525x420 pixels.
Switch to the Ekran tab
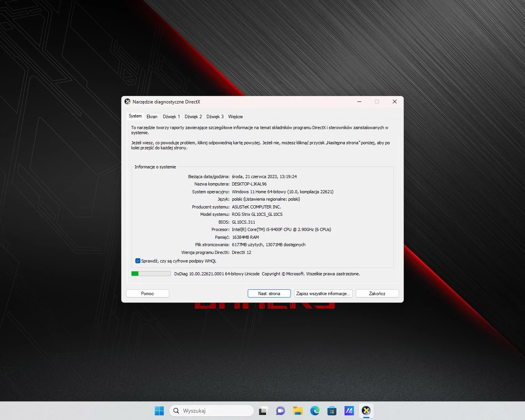click(x=152, y=117)
